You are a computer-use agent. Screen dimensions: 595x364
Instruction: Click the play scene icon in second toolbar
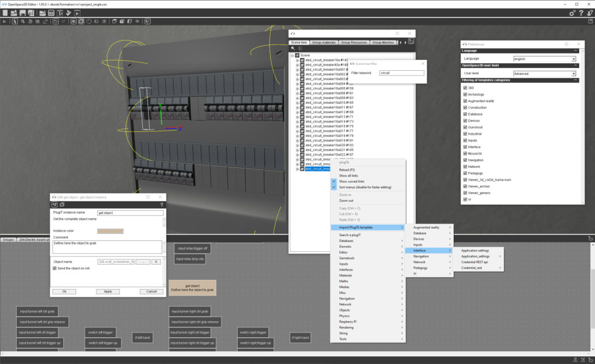(x=5, y=21)
